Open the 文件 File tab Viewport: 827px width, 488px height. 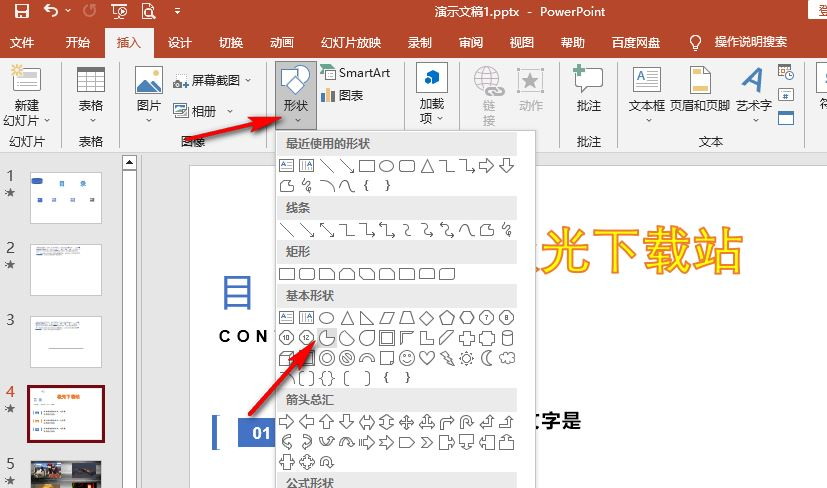tap(22, 42)
